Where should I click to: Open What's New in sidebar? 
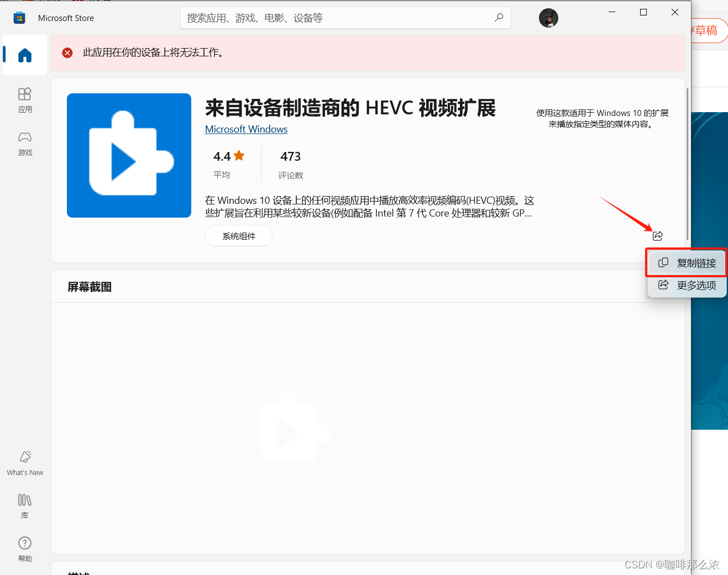coord(25,463)
